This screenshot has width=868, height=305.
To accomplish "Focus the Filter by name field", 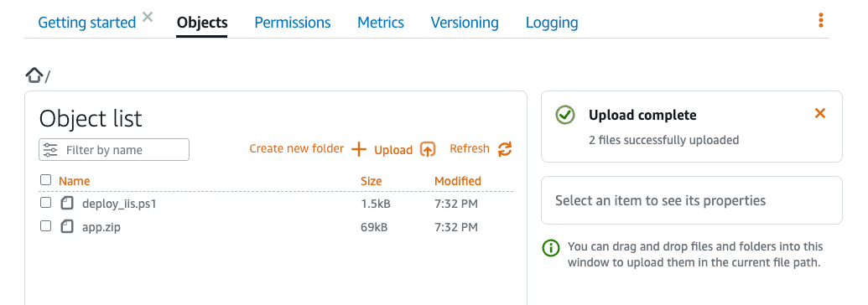I will point(114,150).
